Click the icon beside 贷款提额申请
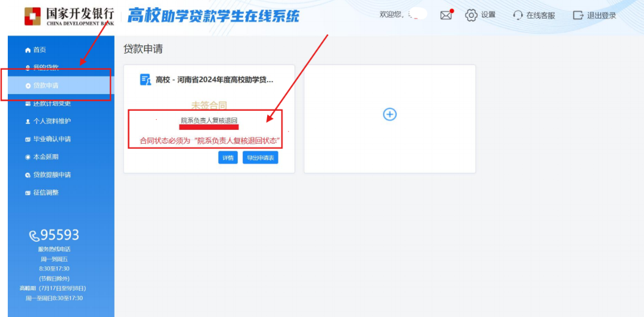The height and width of the screenshot is (317, 644). point(28,175)
